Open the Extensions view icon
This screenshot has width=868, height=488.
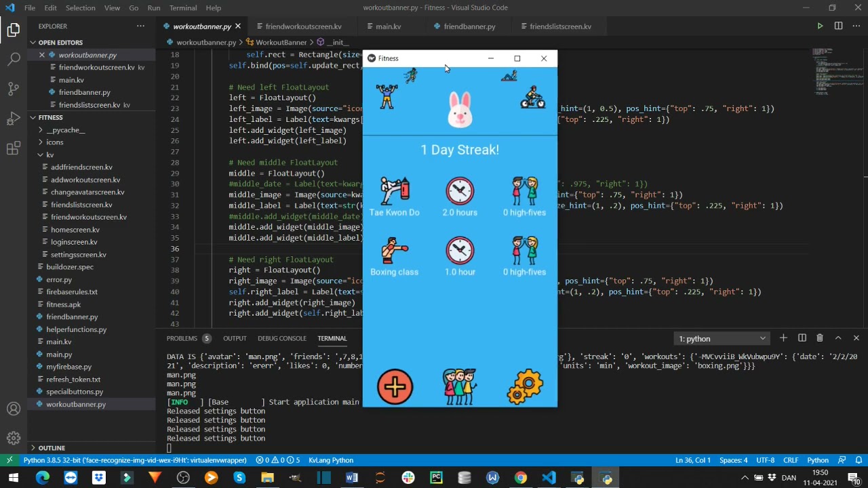coord(14,148)
